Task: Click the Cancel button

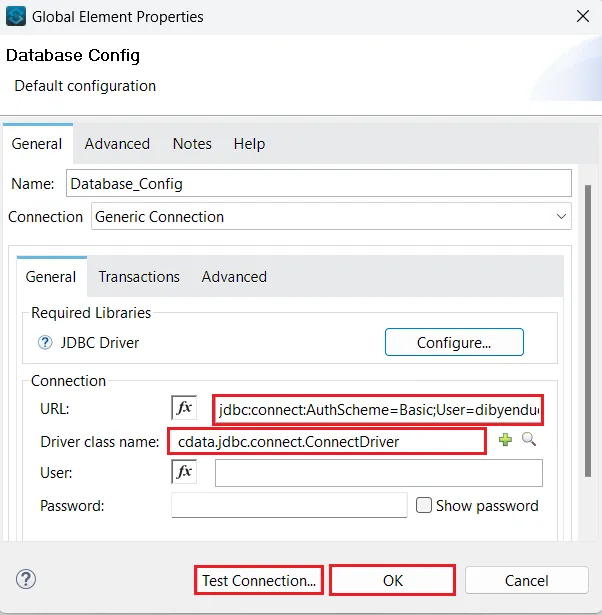Action: pyautogui.click(x=526, y=580)
